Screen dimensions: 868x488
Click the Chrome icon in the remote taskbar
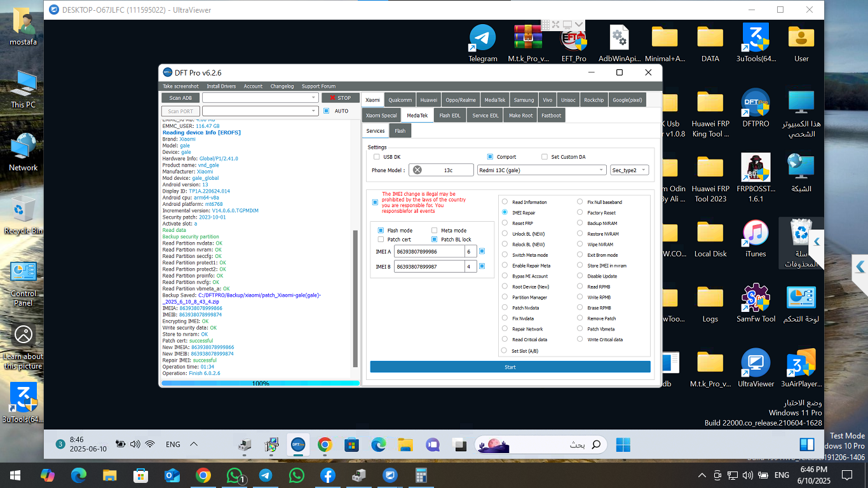tap(325, 445)
